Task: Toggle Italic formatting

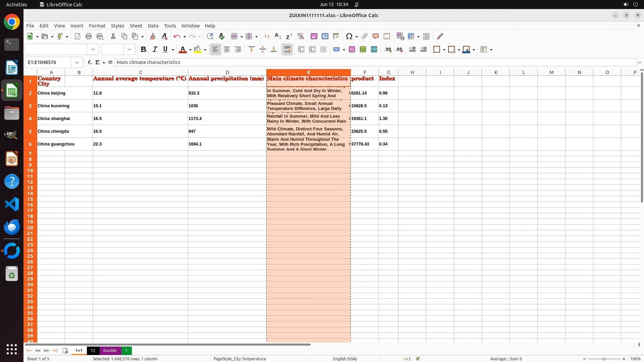Action: (155, 50)
